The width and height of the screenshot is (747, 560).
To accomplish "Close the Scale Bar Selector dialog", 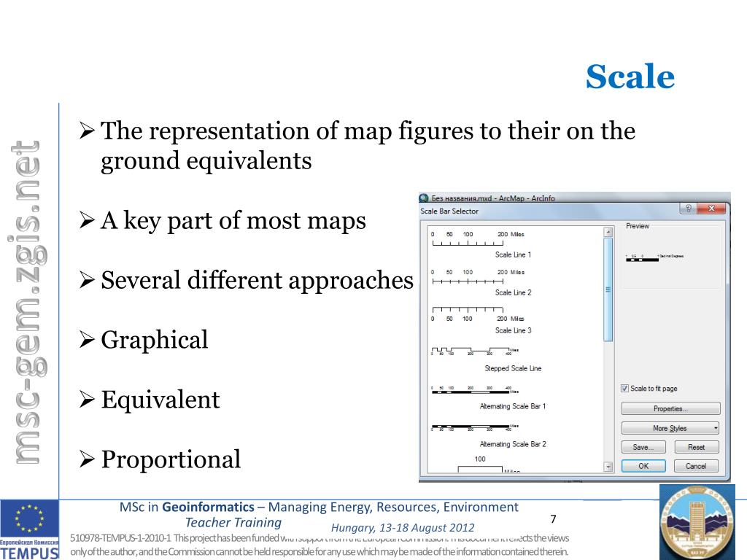I will [711, 208].
